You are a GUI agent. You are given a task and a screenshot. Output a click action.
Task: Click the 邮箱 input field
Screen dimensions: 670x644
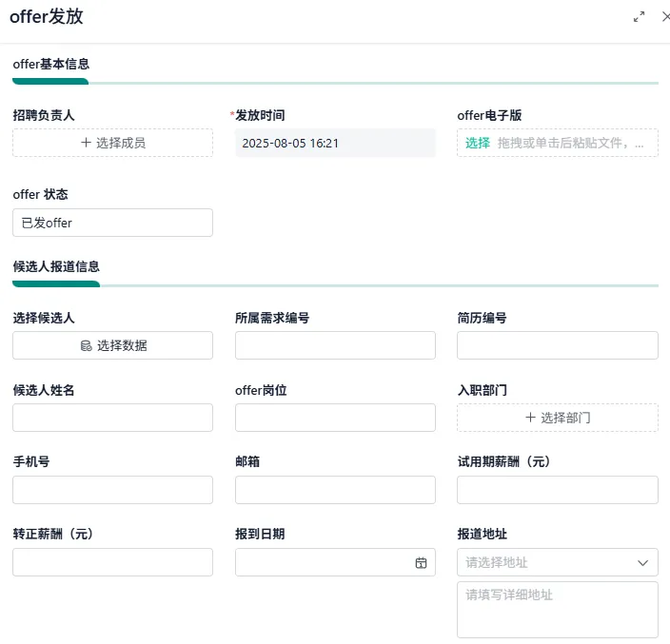click(335, 490)
